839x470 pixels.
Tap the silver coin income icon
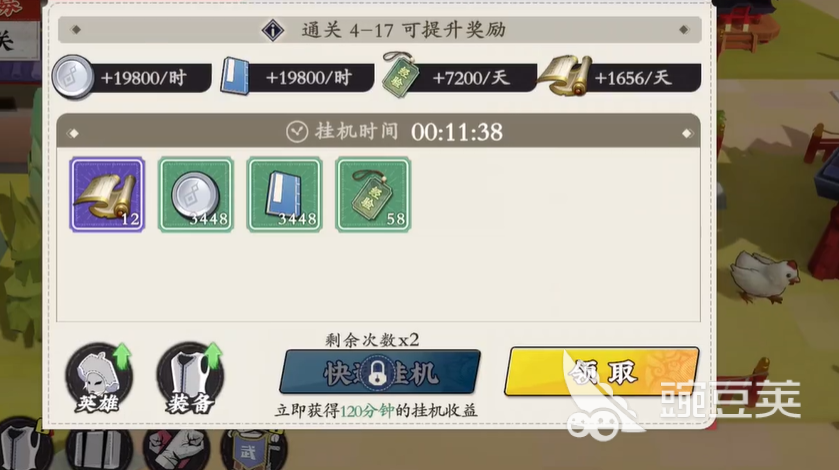(73, 77)
